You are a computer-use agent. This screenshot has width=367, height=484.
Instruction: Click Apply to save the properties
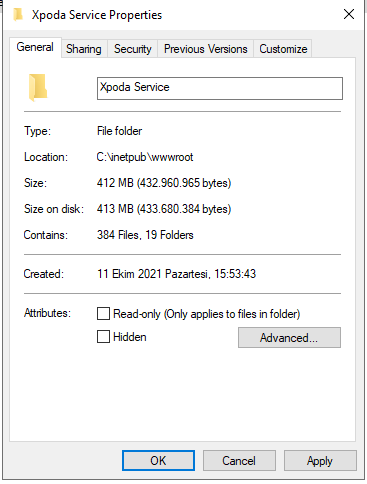coord(320,461)
